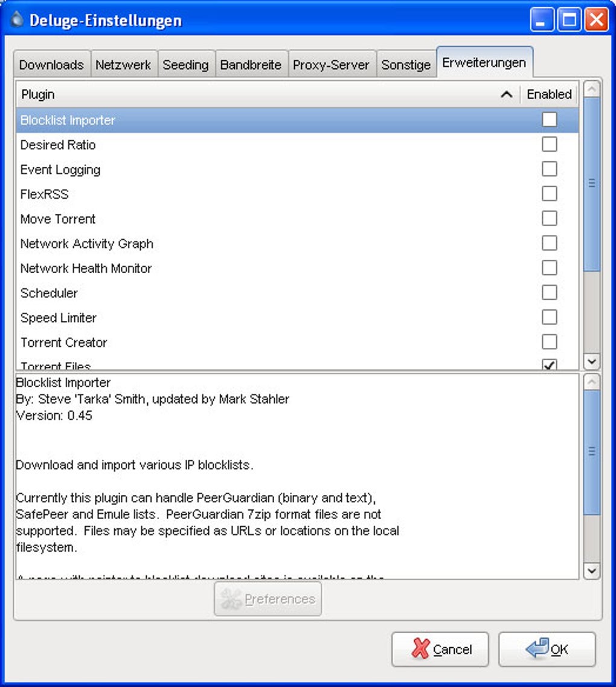Enable the Blocklist Importer plugin checkbox
The image size is (616, 687).
550,119
